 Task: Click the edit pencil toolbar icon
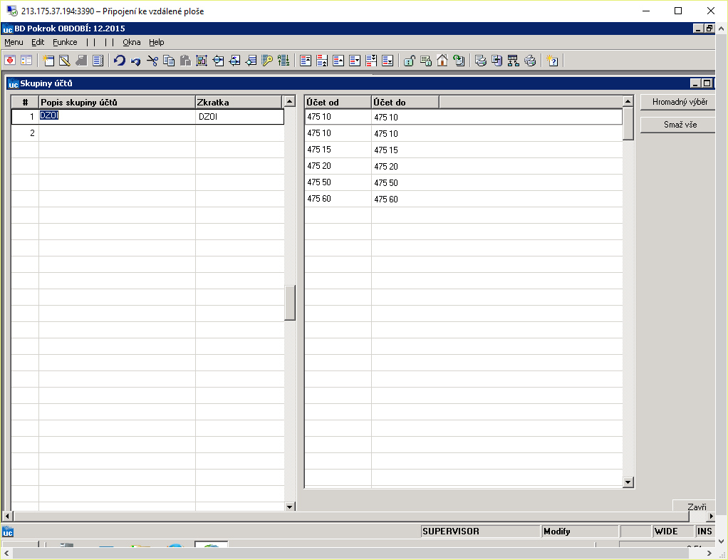[x=65, y=61]
